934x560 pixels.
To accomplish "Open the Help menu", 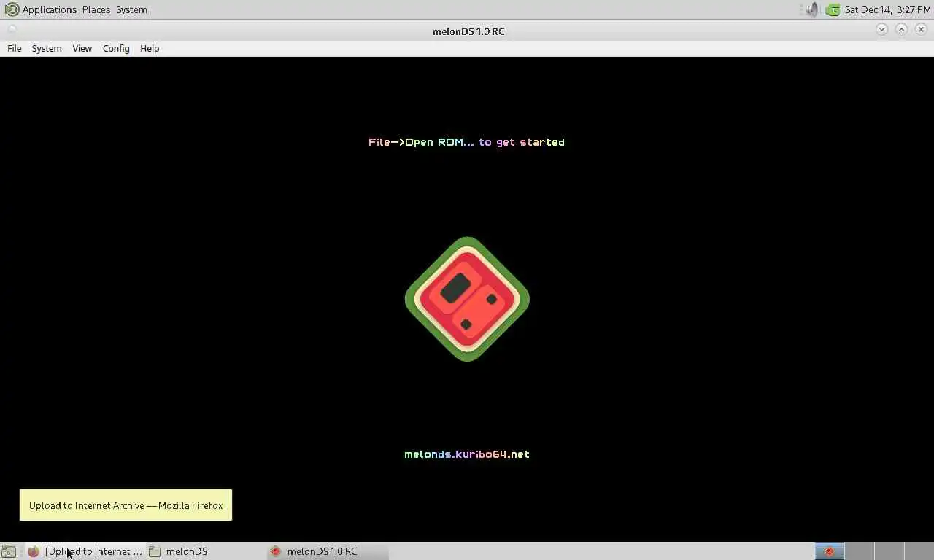I will click(150, 48).
